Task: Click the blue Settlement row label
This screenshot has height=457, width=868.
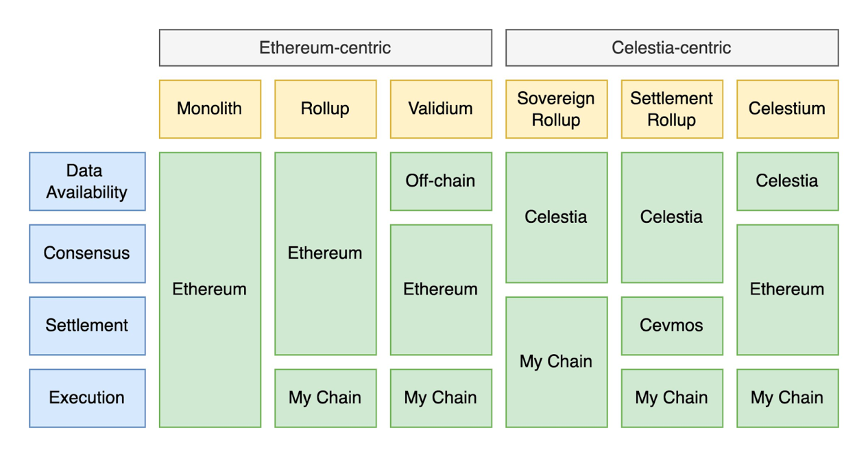Action: pos(87,325)
